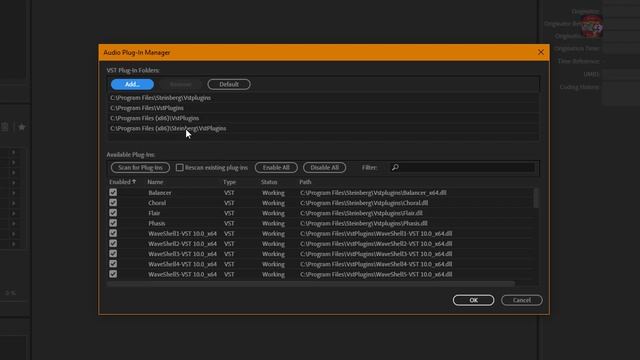Image resolution: width=640 pixels, height=360 pixels.
Task: Select the Balancer plug-in name
Action: [160, 193]
